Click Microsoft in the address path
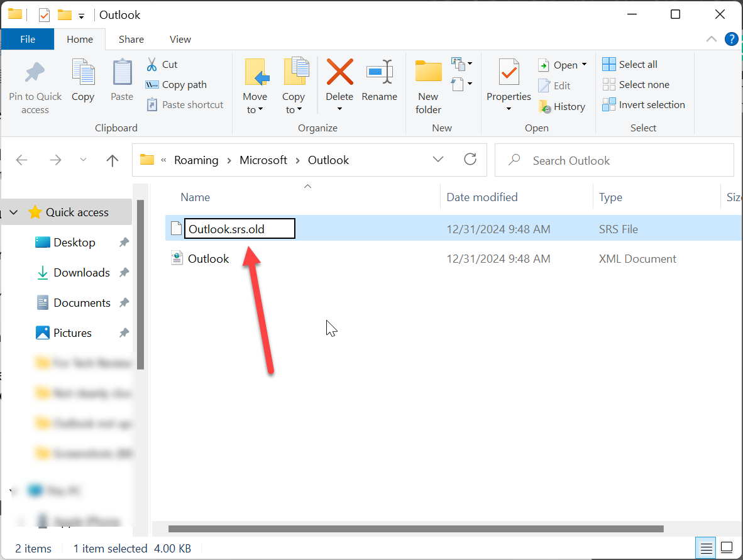Image resolution: width=743 pixels, height=560 pixels. pyautogui.click(x=263, y=160)
